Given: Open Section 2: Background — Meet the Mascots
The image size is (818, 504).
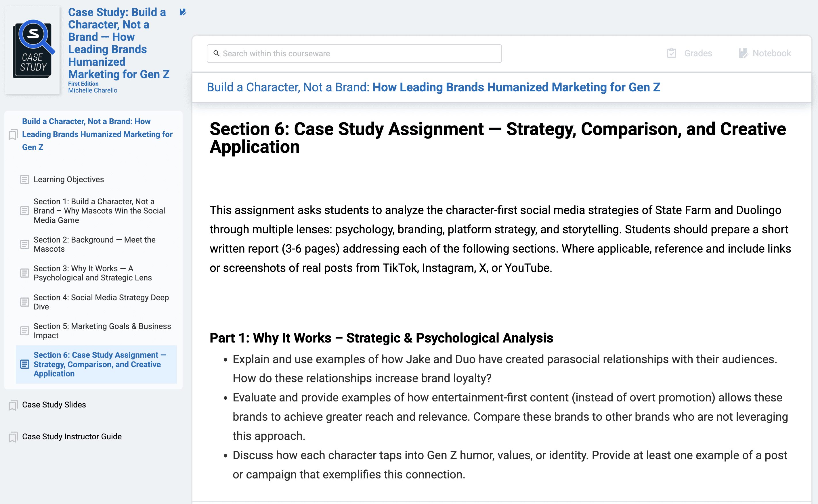Looking at the screenshot, I should click(94, 244).
